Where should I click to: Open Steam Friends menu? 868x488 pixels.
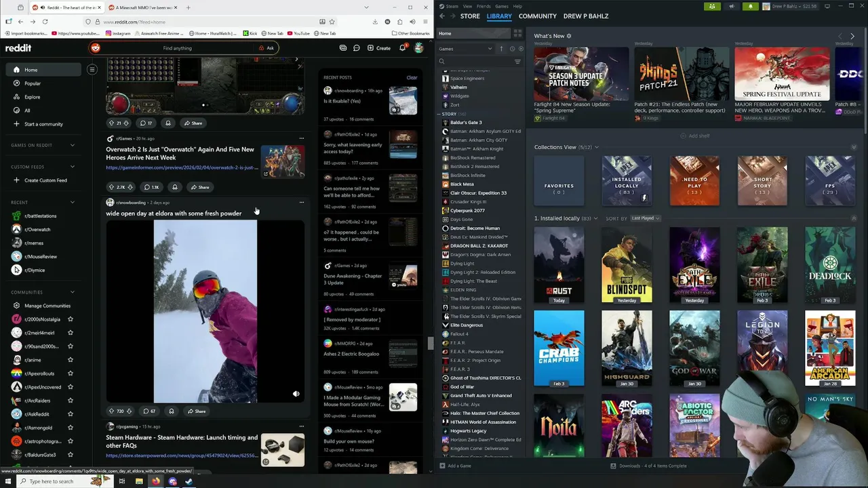[484, 6]
